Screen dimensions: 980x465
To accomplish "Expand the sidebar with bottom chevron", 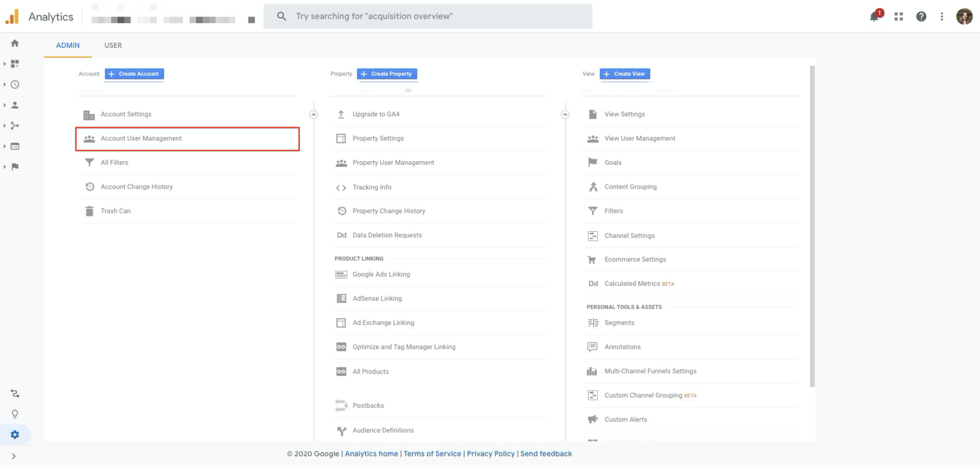I will [x=14, y=456].
